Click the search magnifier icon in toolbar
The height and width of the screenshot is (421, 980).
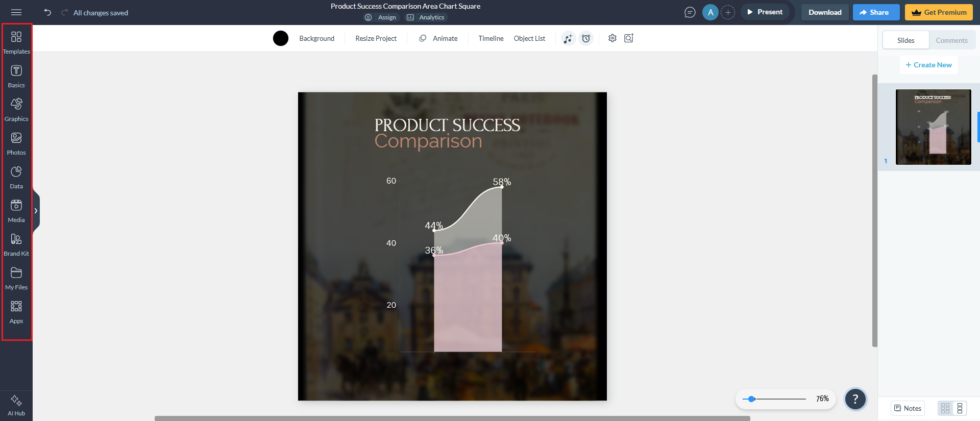coord(629,38)
